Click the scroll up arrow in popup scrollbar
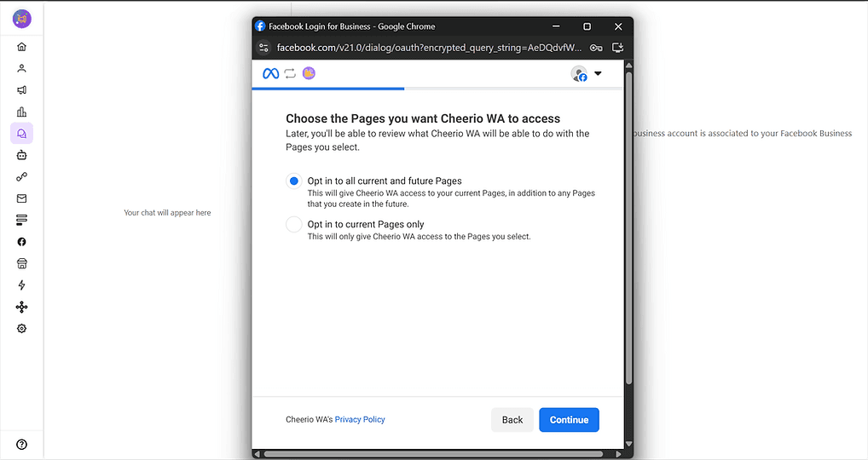The height and width of the screenshot is (460, 868). click(x=628, y=66)
